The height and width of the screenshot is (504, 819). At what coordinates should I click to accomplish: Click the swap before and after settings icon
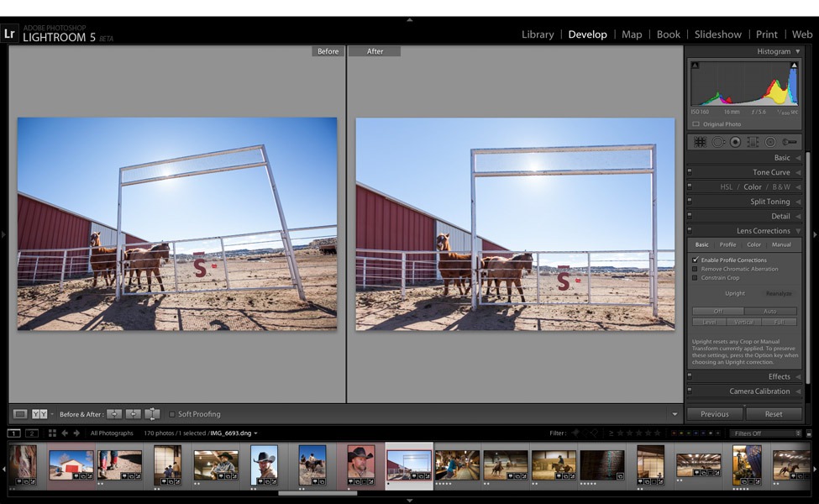coord(152,414)
